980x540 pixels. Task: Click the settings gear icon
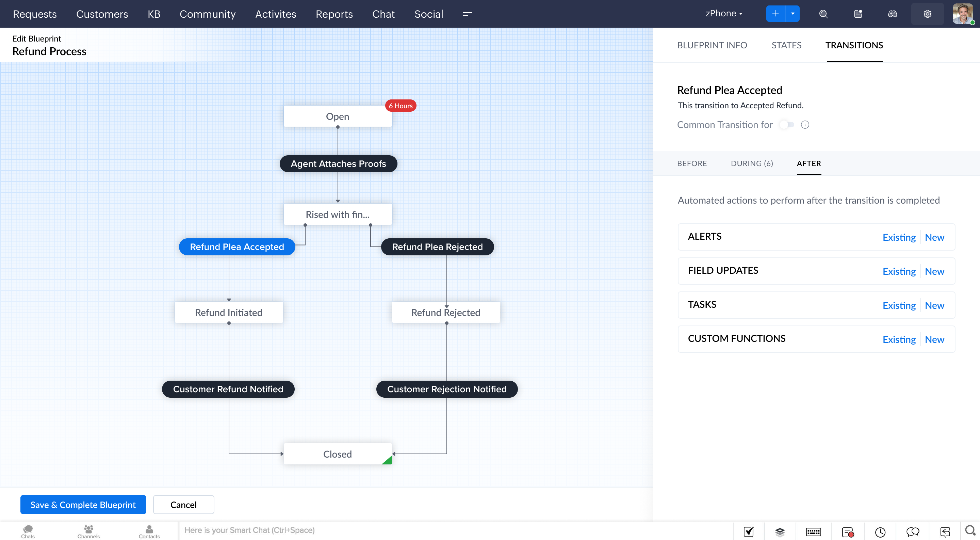pos(927,14)
